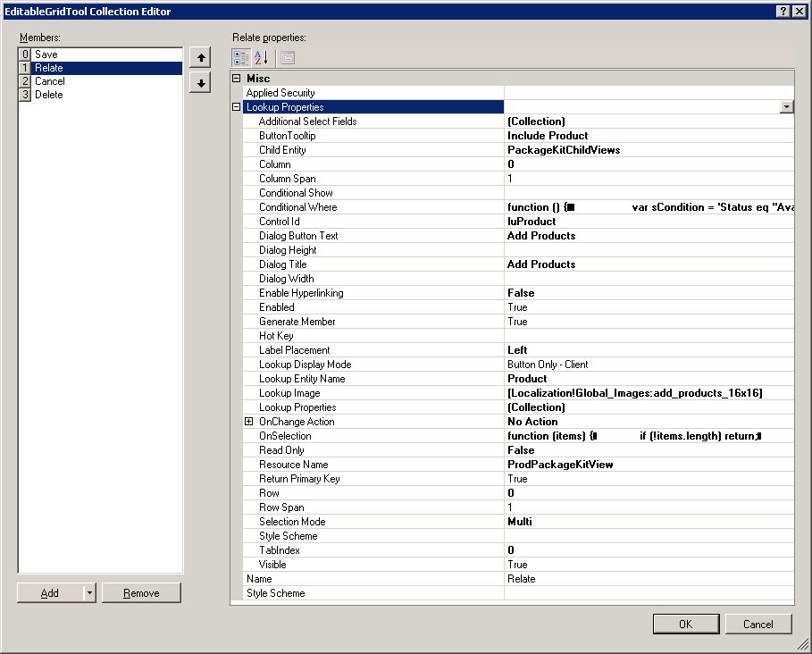Viewport: 812px width, 654px height.
Task: Select the Relate member in the list
Action: tap(100, 68)
